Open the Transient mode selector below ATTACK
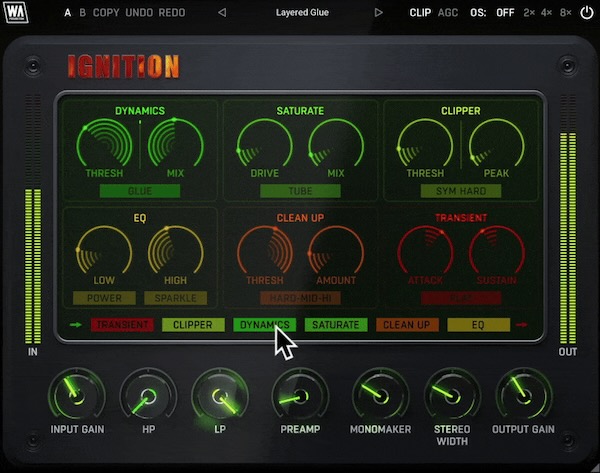Screen dimensions: 600x473 coord(461,298)
